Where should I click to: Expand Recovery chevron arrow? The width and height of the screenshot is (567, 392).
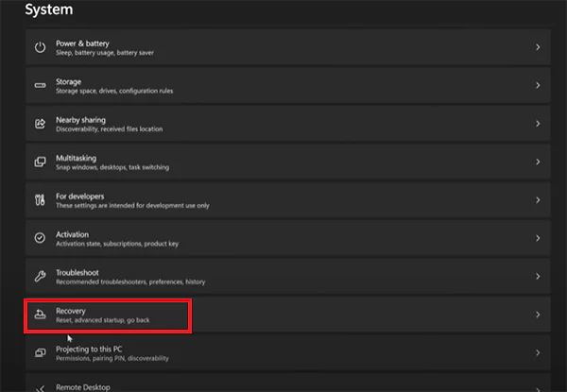tap(538, 315)
